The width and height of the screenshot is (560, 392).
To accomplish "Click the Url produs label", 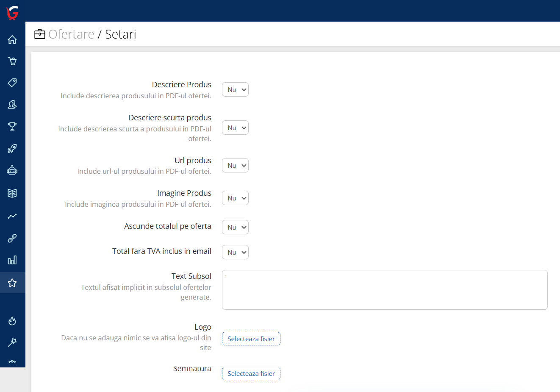I will [193, 160].
